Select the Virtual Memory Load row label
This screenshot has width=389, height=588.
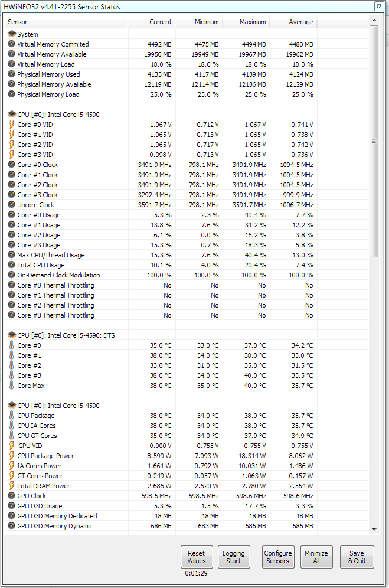46,64
